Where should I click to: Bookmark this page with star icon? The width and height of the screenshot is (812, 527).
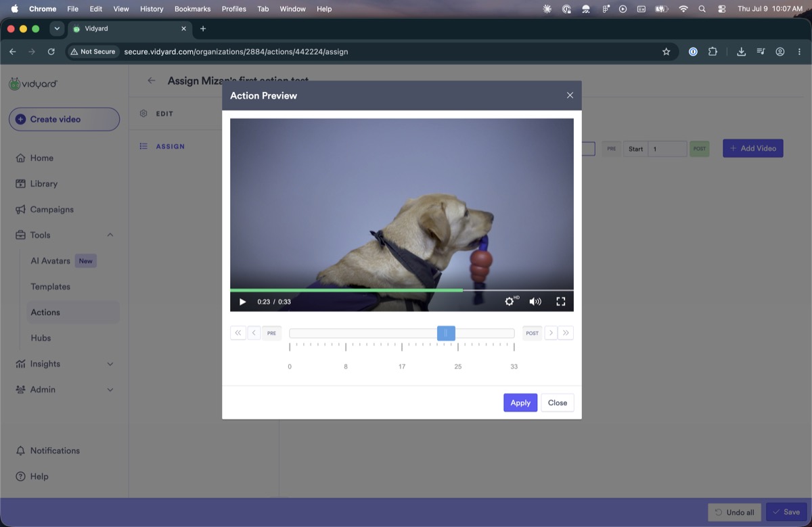pyautogui.click(x=666, y=51)
